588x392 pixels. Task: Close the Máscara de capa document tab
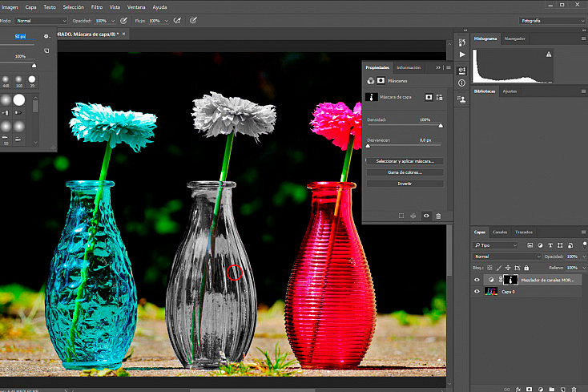(123, 34)
